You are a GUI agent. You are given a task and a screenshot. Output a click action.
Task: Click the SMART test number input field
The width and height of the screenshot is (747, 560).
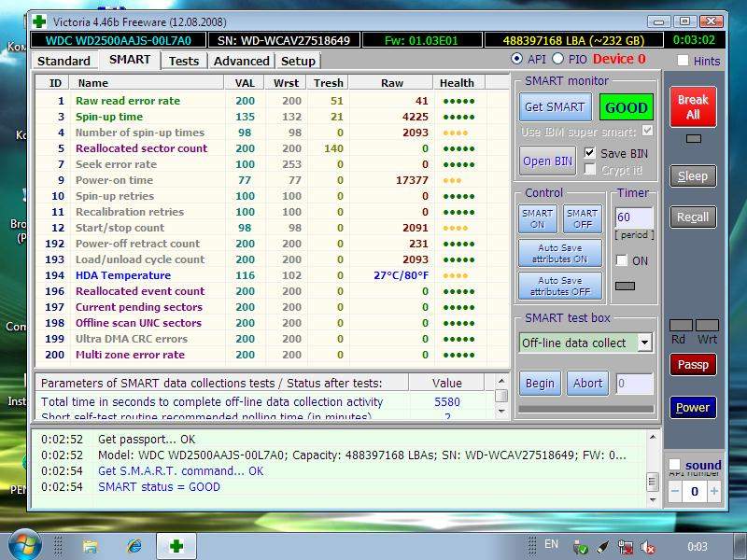634,384
